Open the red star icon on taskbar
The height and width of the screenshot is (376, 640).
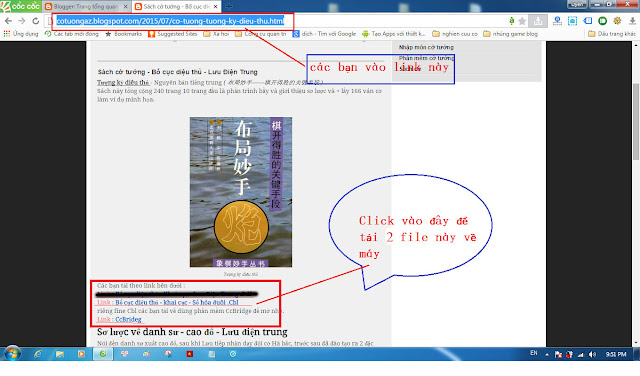click(190, 354)
